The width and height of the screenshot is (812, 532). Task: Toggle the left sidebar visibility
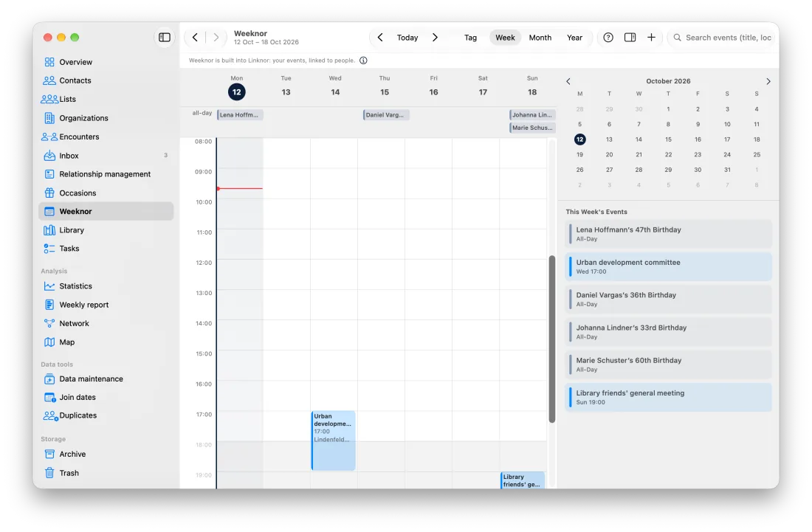pyautogui.click(x=164, y=37)
